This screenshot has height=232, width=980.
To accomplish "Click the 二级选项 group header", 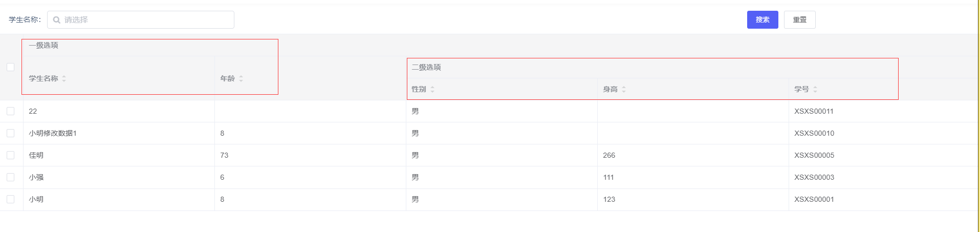I will (426, 68).
